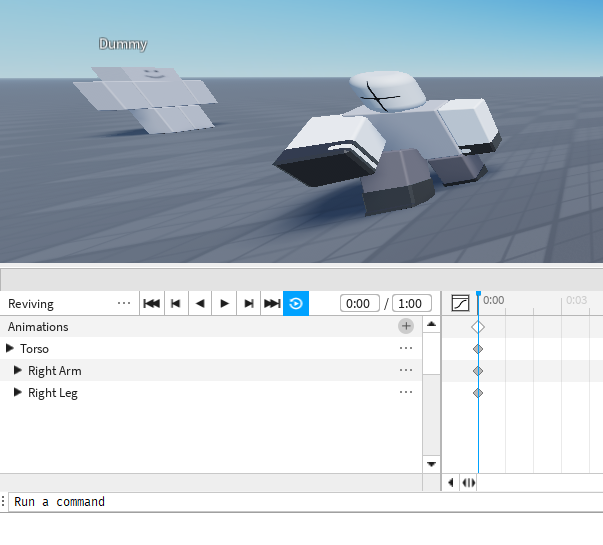This screenshot has height=545, width=603.
Task: Go to next keyframe
Action: click(x=249, y=303)
